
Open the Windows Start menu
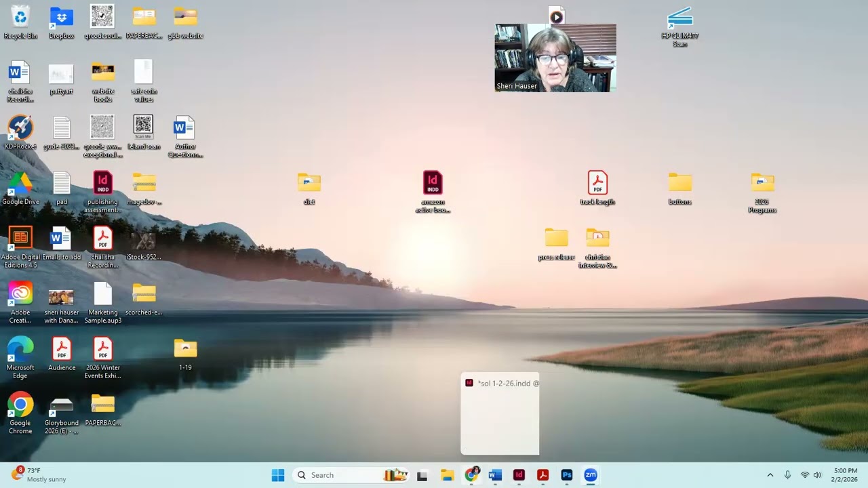click(x=278, y=475)
